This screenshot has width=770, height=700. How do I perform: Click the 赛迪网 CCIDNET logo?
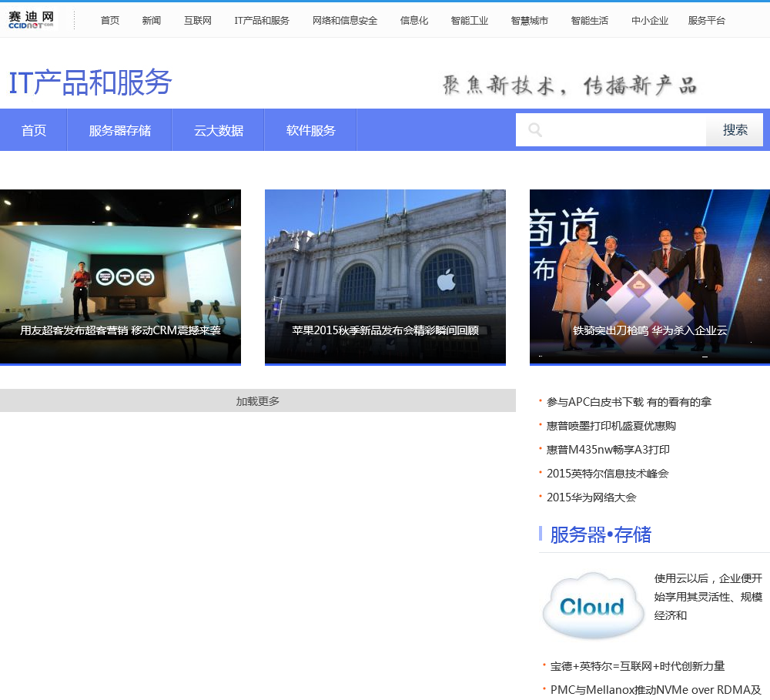(32, 20)
